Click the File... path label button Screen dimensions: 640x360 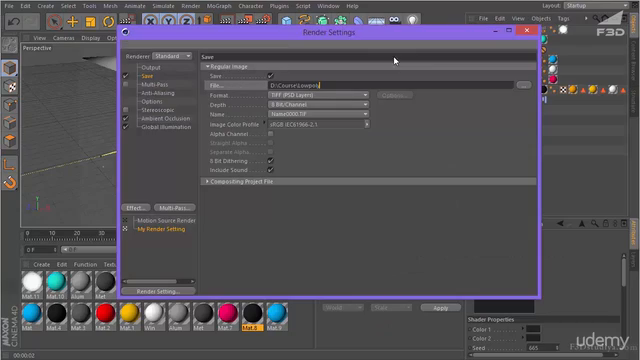click(236, 85)
